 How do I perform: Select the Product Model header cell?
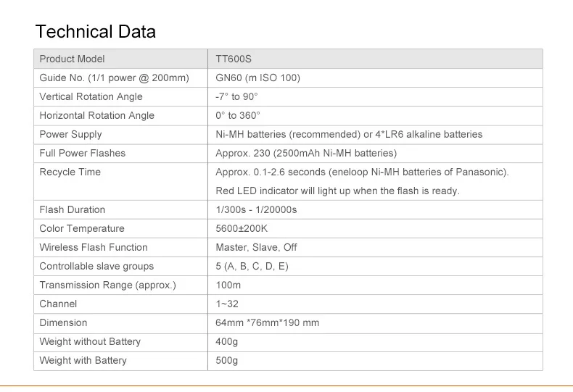pyautogui.click(x=72, y=59)
